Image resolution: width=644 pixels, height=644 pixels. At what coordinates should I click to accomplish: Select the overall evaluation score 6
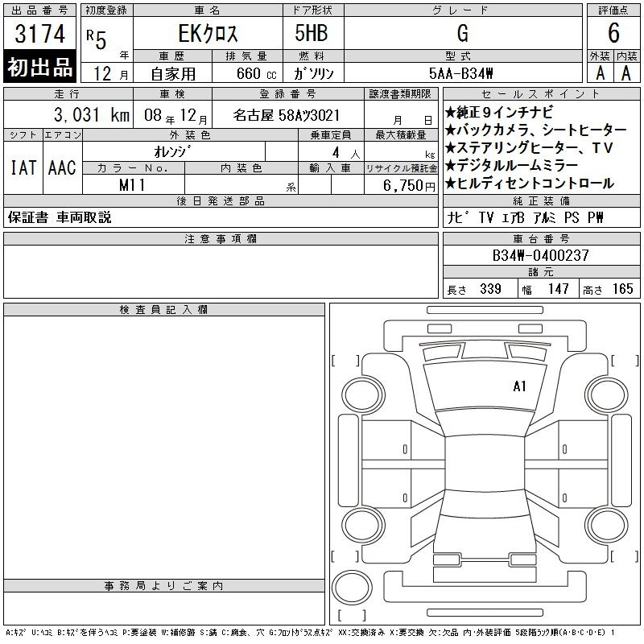613,33
